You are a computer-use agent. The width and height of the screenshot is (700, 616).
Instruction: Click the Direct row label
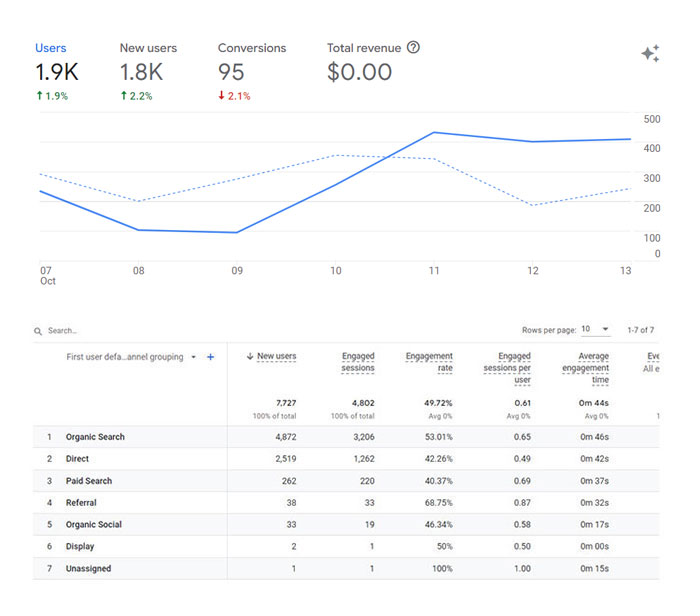(x=77, y=459)
